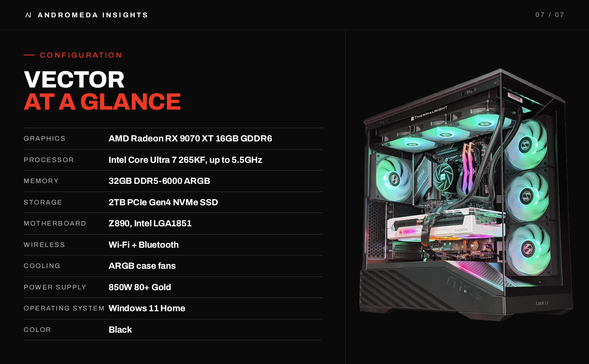Screen dimensions: 589x364
Task: Click the POWER SUPPLY row label
Action: (x=55, y=287)
